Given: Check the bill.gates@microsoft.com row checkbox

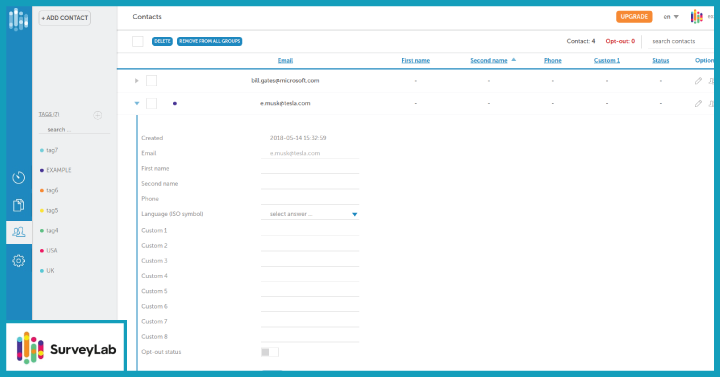Looking at the screenshot, I should pos(152,81).
